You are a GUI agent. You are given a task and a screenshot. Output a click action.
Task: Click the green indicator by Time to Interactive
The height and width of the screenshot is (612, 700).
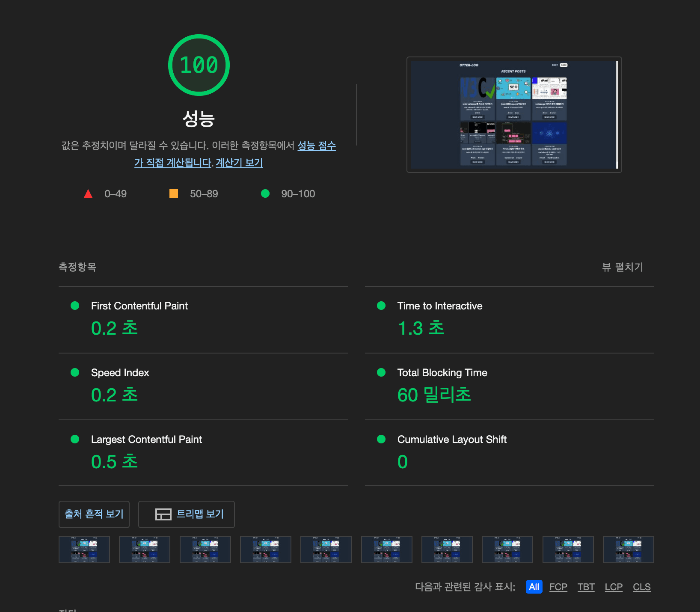point(382,306)
